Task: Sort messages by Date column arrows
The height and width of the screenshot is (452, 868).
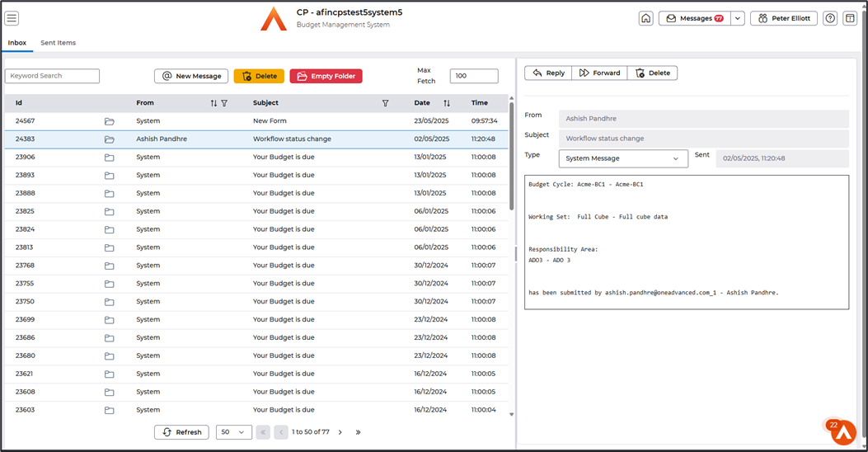Action: (447, 103)
